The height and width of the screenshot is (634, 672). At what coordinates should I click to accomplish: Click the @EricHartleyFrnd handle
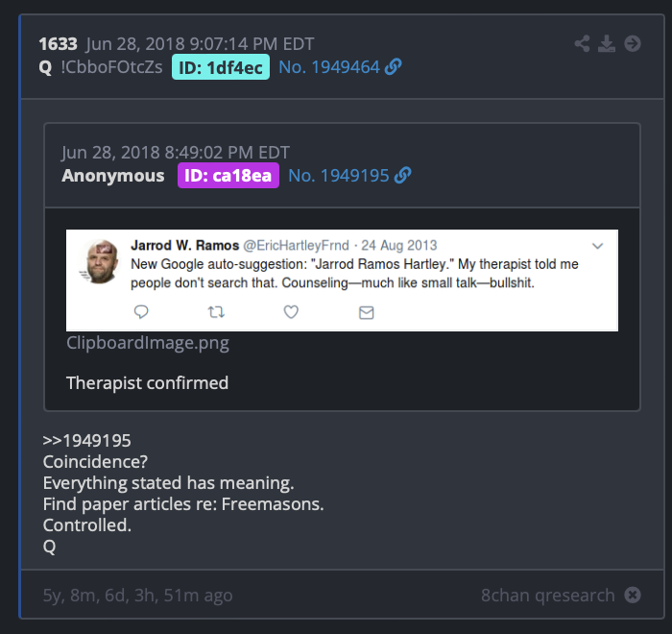click(296, 245)
